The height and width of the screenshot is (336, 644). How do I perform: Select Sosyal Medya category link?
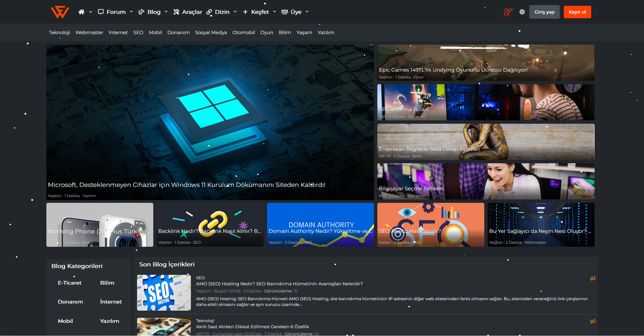click(211, 32)
